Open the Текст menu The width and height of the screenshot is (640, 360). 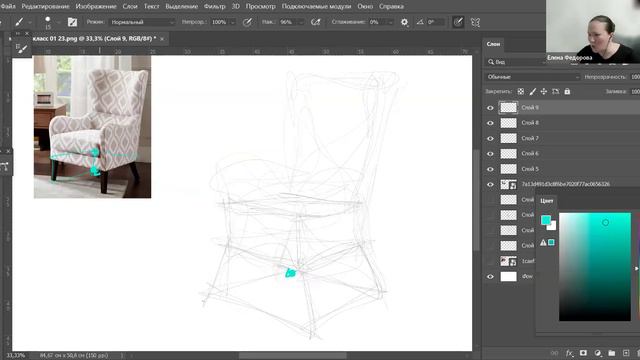click(151, 7)
